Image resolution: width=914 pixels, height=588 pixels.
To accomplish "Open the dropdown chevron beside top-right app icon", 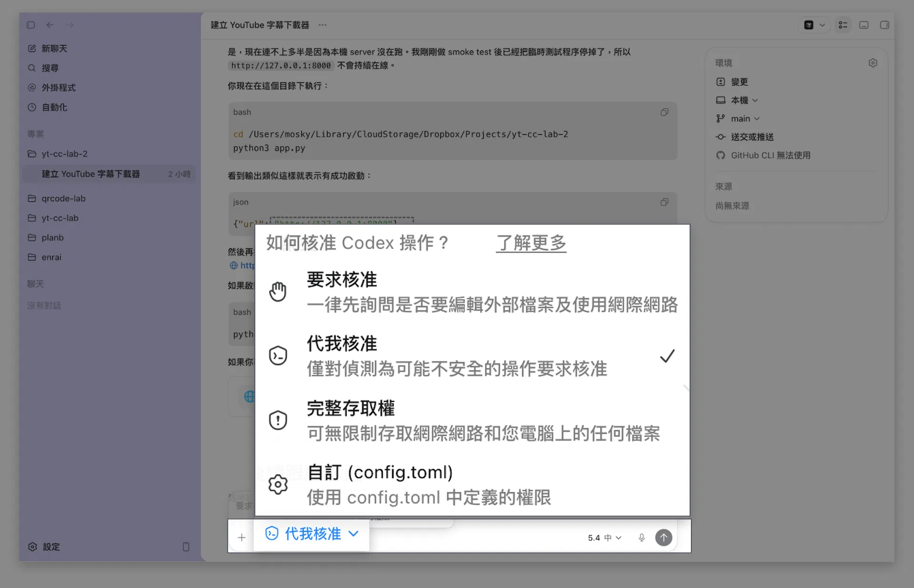I will coord(822,25).
